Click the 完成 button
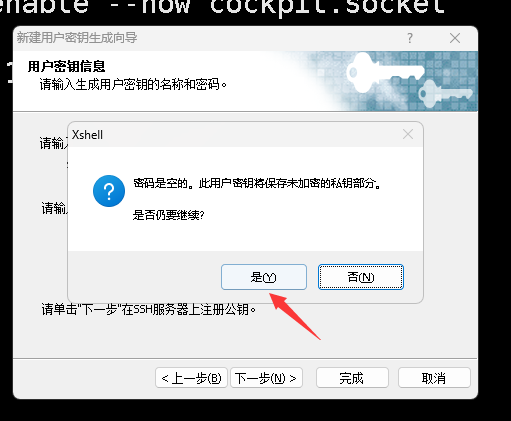 (352, 378)
